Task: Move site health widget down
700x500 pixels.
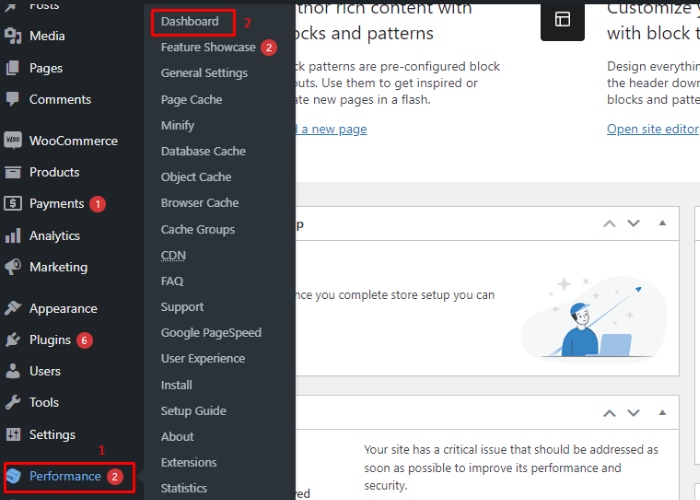Action: (x=633, y=413)
